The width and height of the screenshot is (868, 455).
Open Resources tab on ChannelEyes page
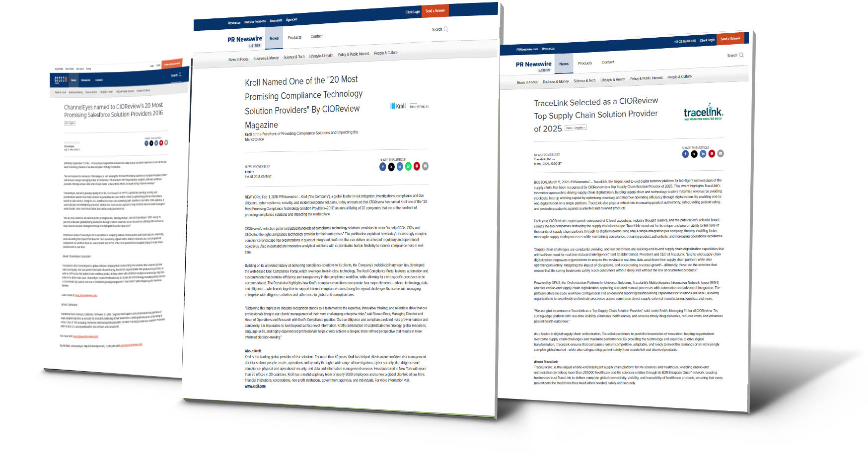pyautogui.click(x=86, y=80)
